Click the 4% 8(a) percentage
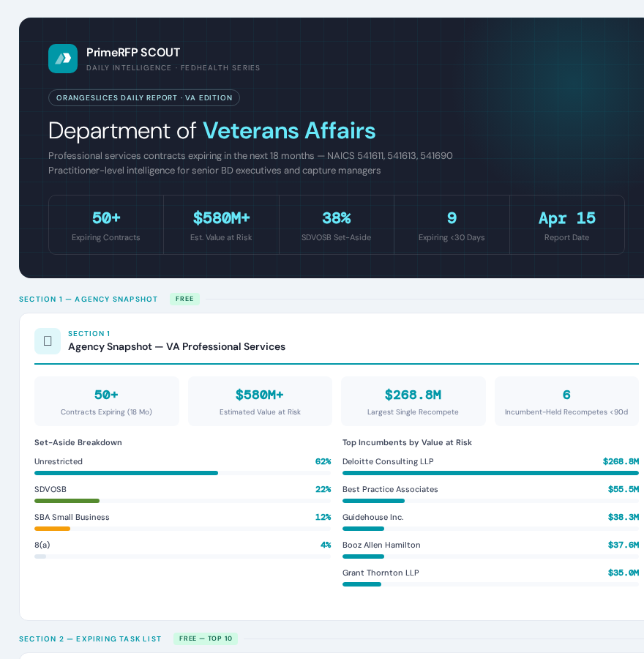The image size is (644, 659). pos(326,545)
